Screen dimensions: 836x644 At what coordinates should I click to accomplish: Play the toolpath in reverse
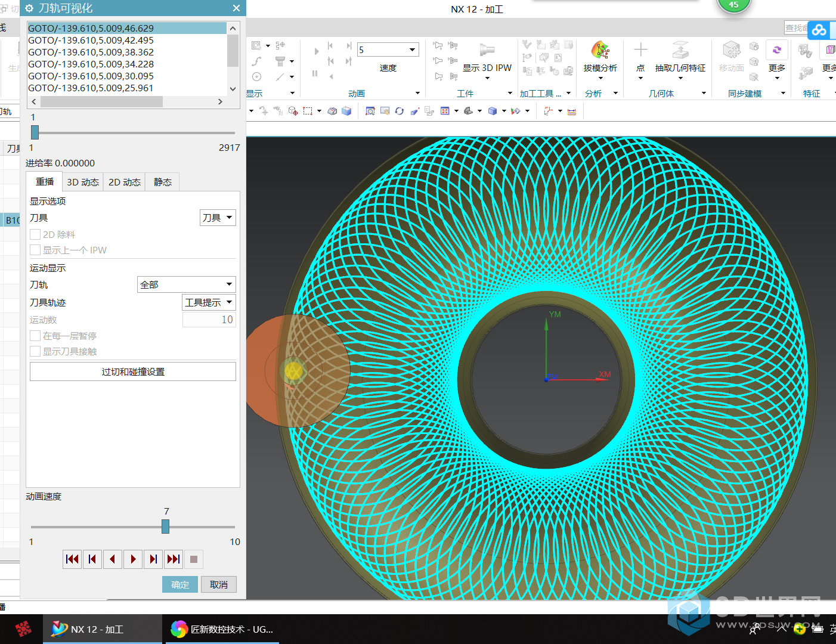pyautogui.click(x=113, y=559)
